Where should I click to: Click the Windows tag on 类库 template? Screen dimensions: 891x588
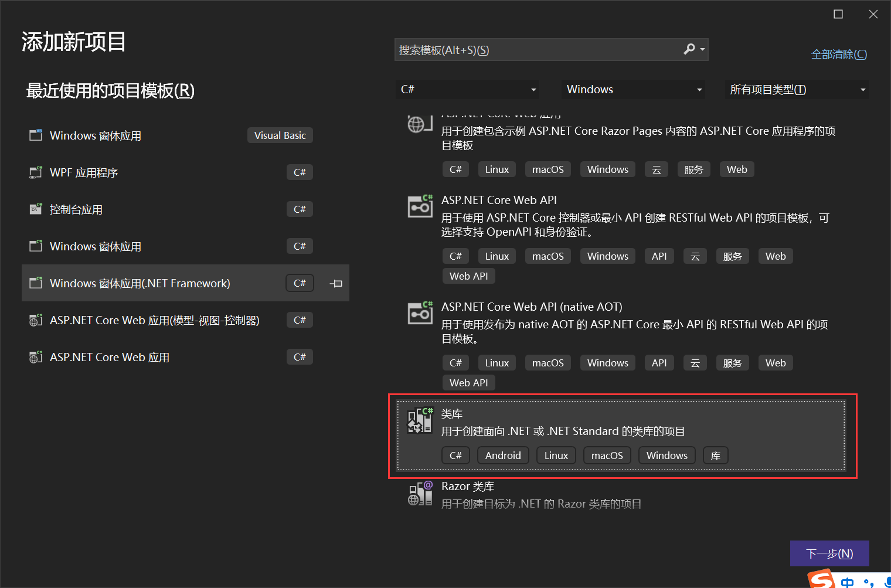(667, 456)
